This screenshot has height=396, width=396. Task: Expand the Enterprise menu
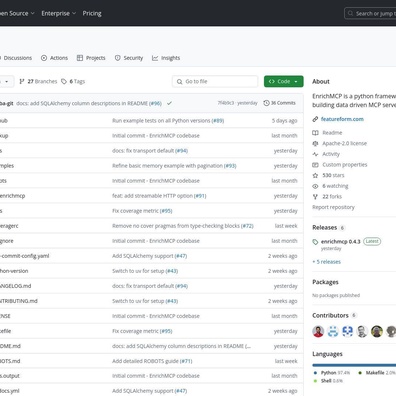click(x=59, y=13)
